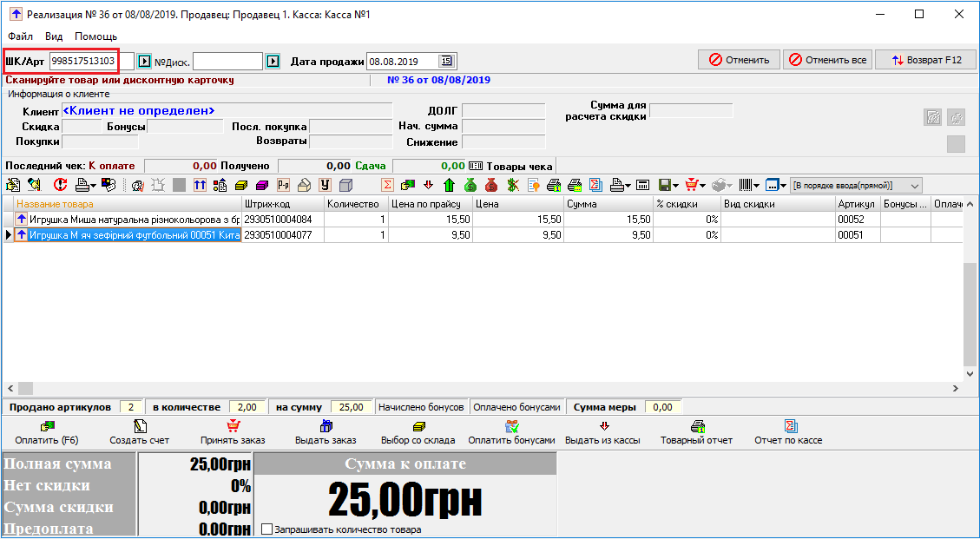Click the horizontal scrollbar of the items table

coord(434,388)
